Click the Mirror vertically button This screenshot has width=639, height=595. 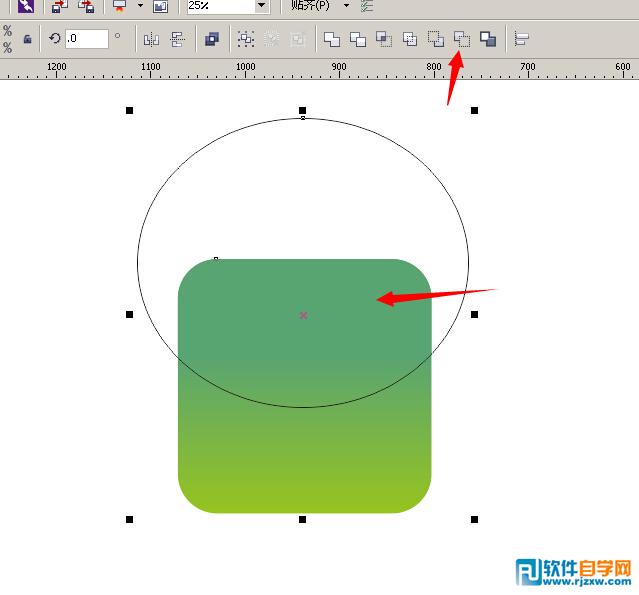click(178, 40)
